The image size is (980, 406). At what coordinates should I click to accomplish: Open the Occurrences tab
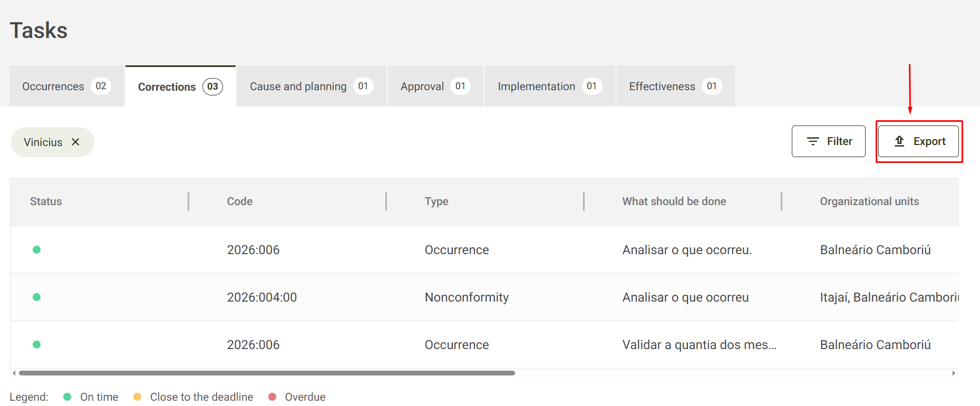pyautogui.click(x=66, y=86)
